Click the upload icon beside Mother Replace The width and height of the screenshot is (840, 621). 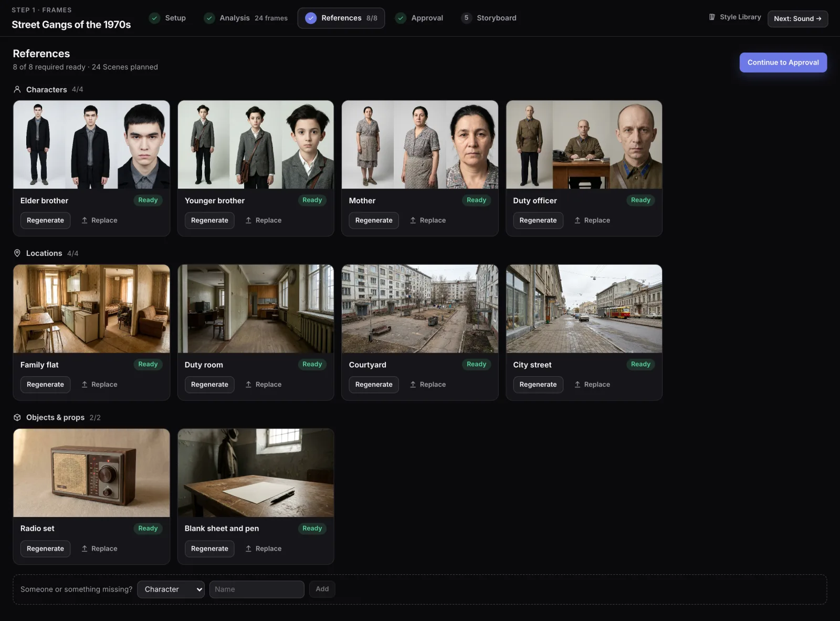click(413, 220)
